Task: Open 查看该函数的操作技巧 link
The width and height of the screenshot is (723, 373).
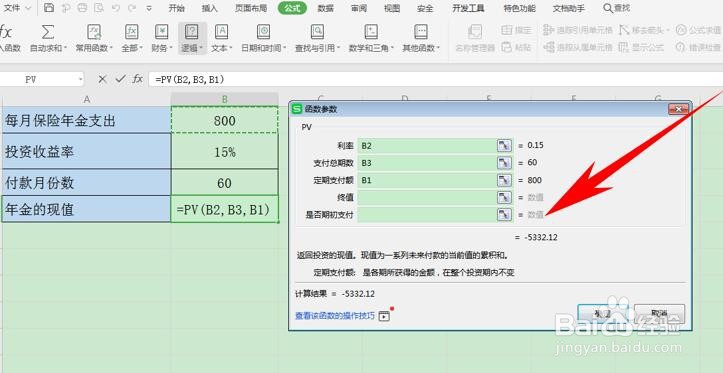Action: tap(335, 316)
